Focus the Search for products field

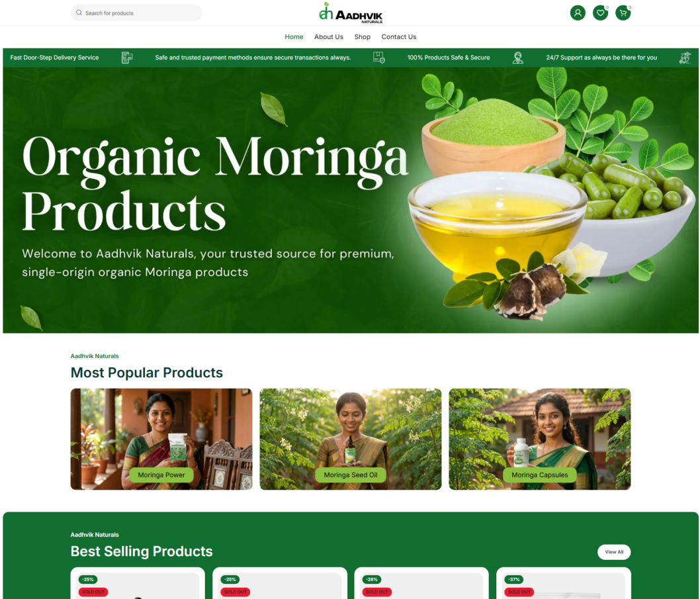[136, 13]
